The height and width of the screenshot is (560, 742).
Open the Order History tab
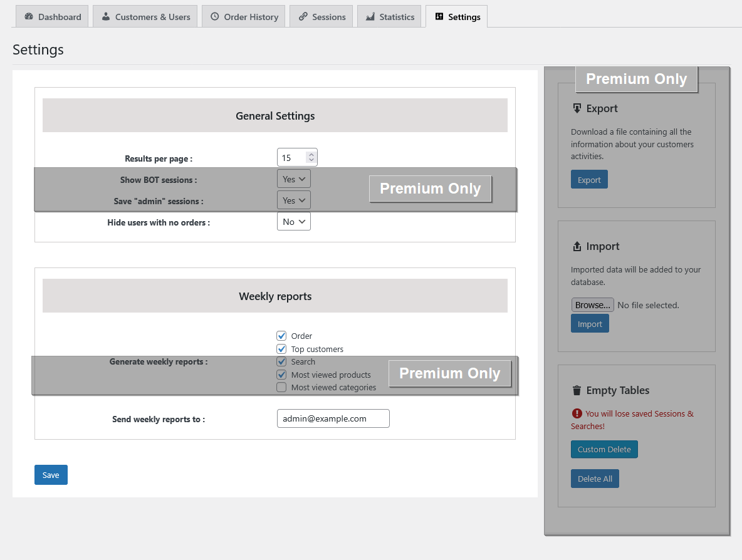[244, 17]
